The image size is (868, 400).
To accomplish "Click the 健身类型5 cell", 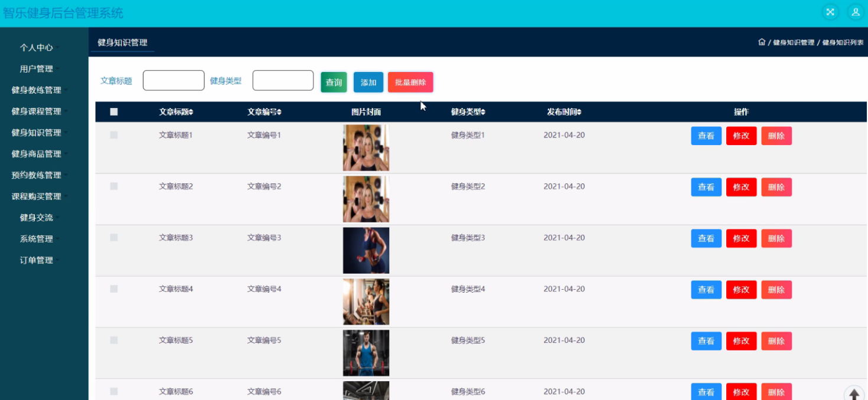I will tap(468, 340).
